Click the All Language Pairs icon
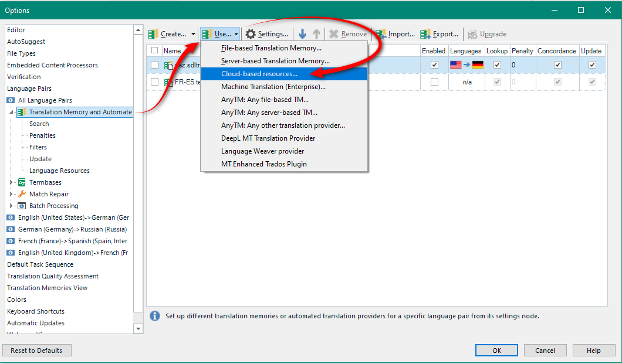The height and width of the screenshot is (364, 622). tap(11, 101)
